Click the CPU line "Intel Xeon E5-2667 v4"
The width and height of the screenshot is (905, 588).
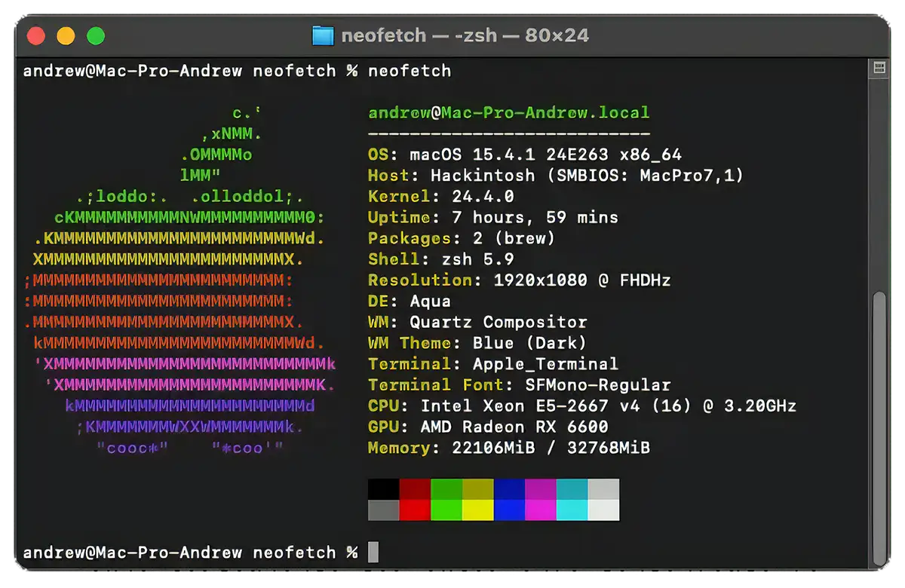tap(531, 406)
